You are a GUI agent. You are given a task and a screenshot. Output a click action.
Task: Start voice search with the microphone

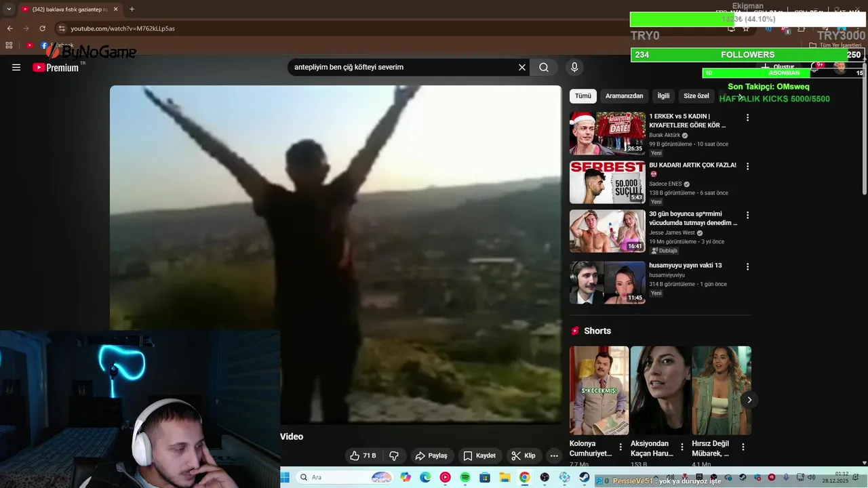pos(574,67)
